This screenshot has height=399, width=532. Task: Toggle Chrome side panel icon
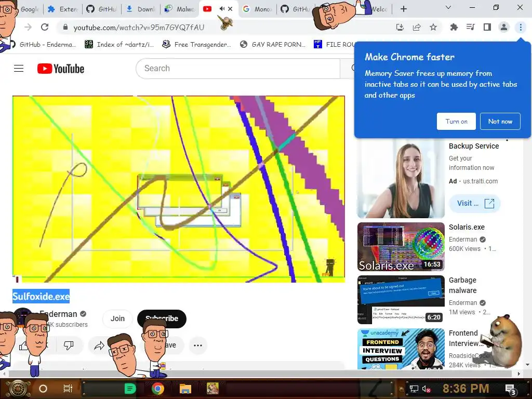(x=487, y=27)
